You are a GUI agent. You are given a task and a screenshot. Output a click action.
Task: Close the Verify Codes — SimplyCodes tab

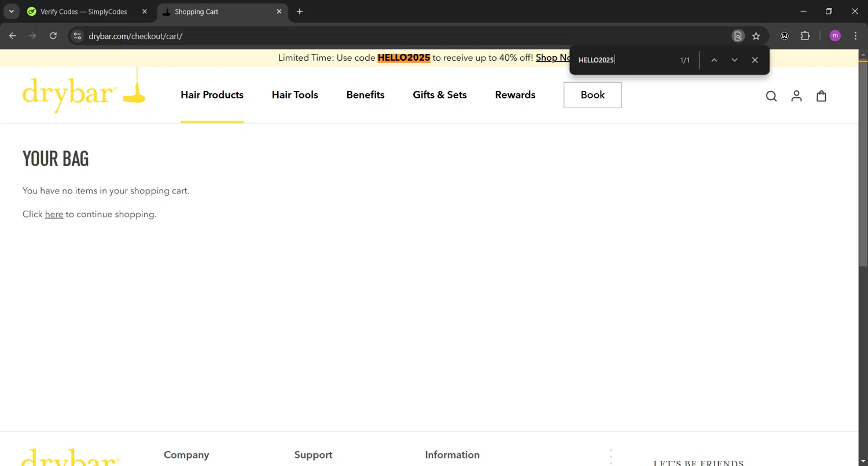coord(145,12)
